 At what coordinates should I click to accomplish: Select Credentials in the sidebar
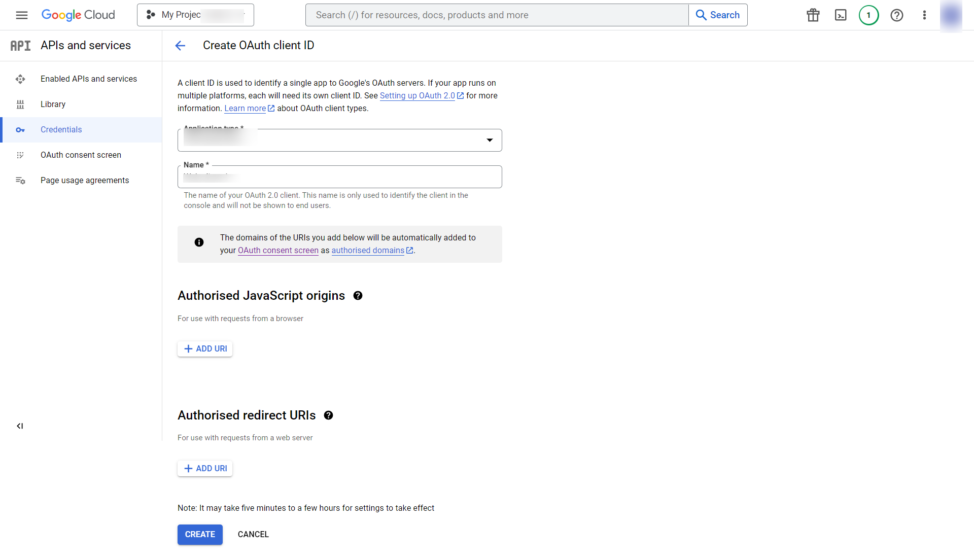[x=61, y=129]
